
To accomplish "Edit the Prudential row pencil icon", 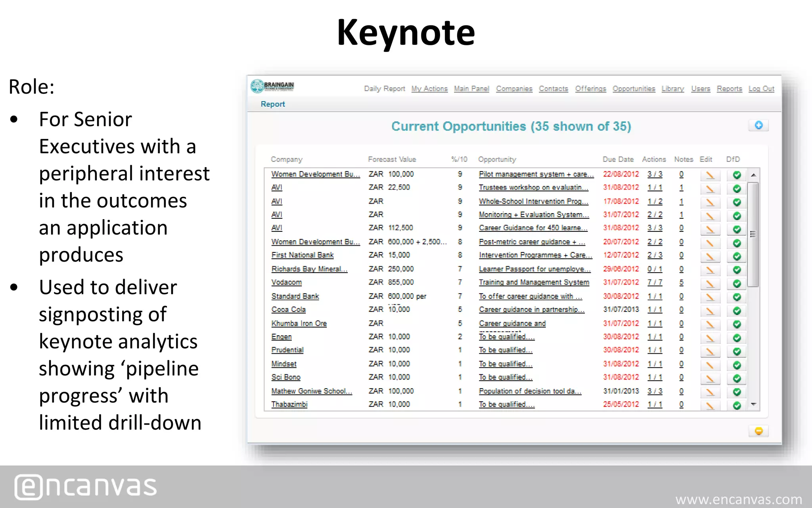I will pos(710,352).
